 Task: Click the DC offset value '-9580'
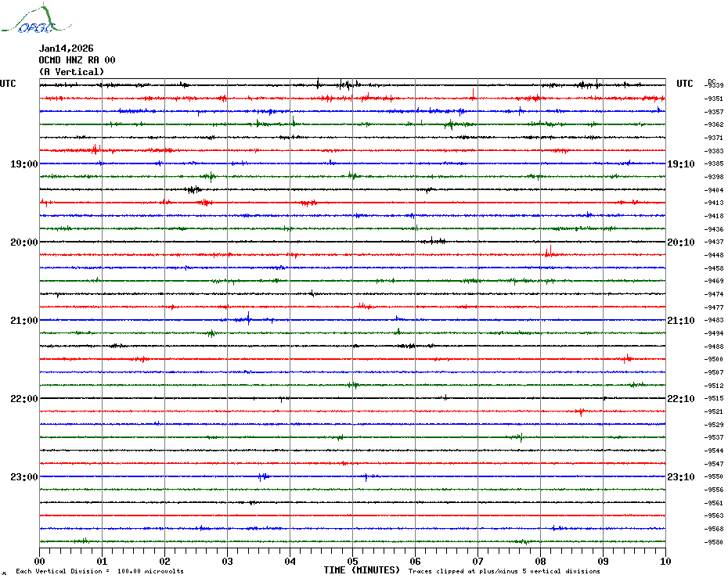pyautogui.click(x=714, y=541)
